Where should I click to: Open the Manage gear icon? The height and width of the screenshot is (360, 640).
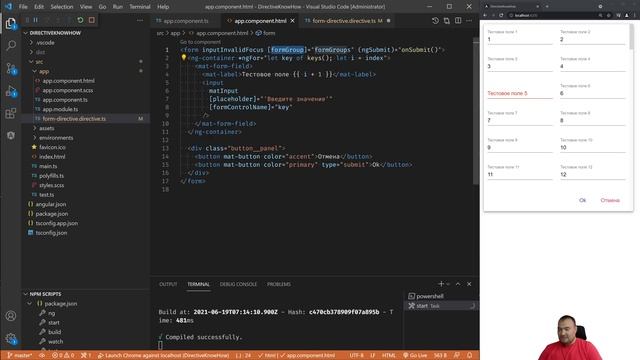(11, 338)
